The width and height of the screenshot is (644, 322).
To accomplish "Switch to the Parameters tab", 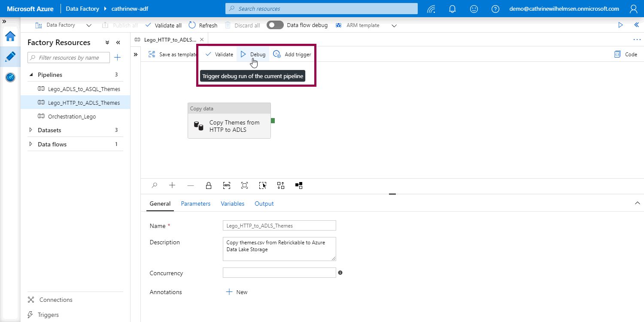I will click(195, 204).
